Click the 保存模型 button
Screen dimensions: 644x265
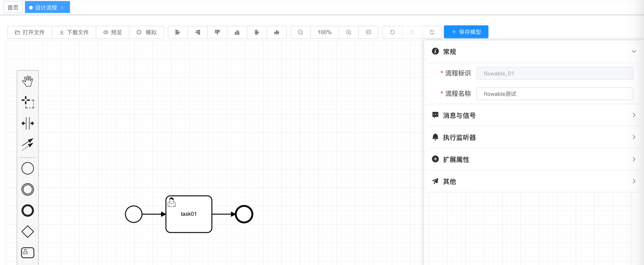click(x=466, y=32)
